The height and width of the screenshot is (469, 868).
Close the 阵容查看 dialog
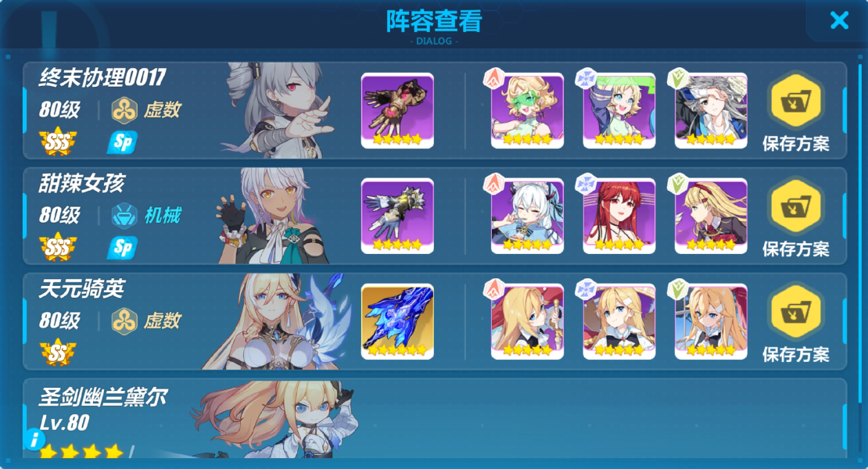(x=839, y=21)
